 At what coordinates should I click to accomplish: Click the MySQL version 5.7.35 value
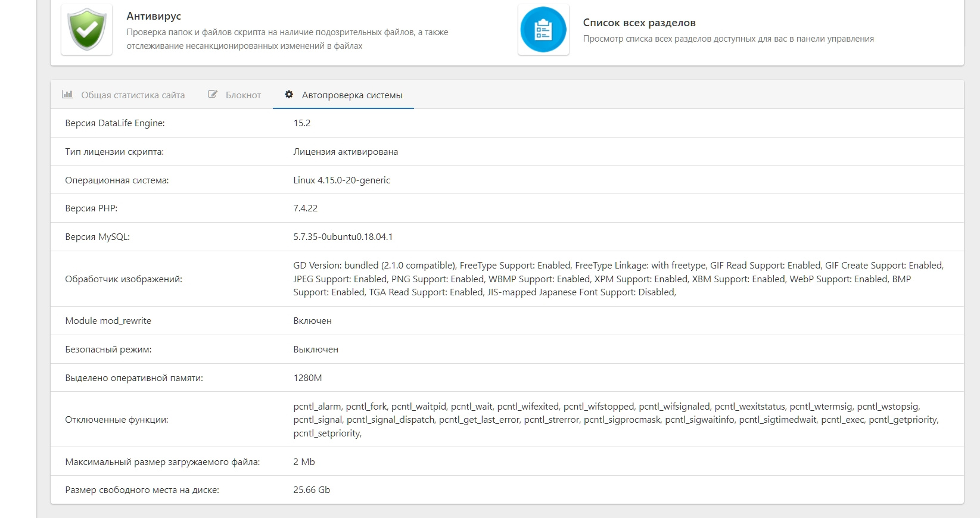pyautogui.click(x=343, y=237)
